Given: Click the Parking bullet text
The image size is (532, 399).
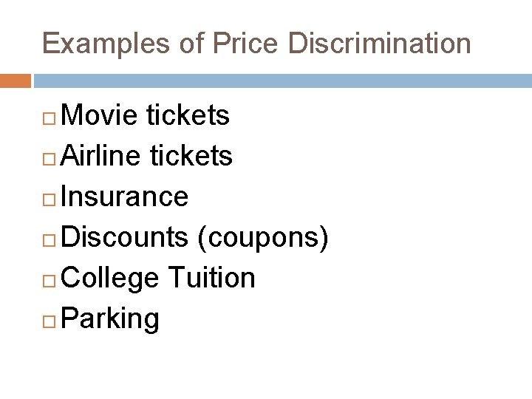Looking at the screenshot, I should pyautogui.click(x=110, y=319).
